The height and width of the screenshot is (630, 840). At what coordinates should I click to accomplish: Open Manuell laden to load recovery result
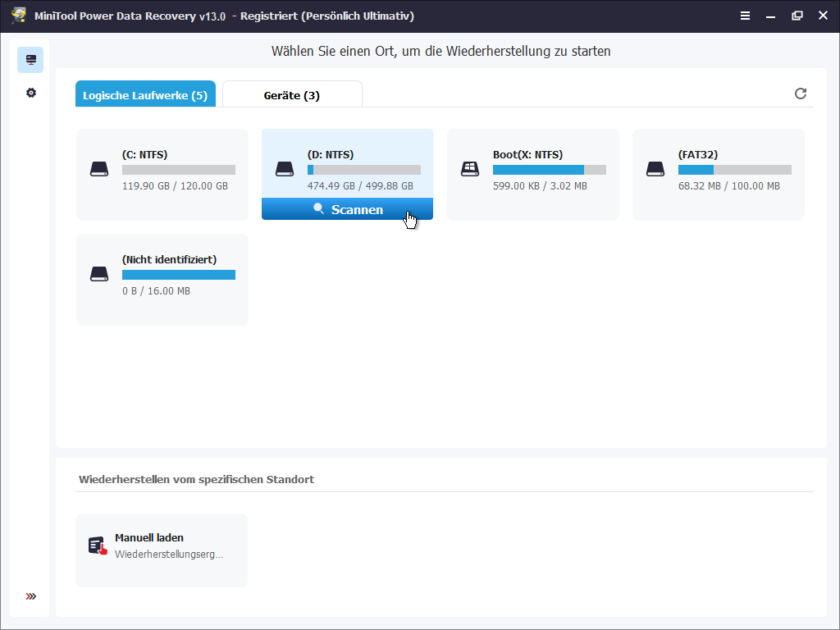(x=162, y=550)
